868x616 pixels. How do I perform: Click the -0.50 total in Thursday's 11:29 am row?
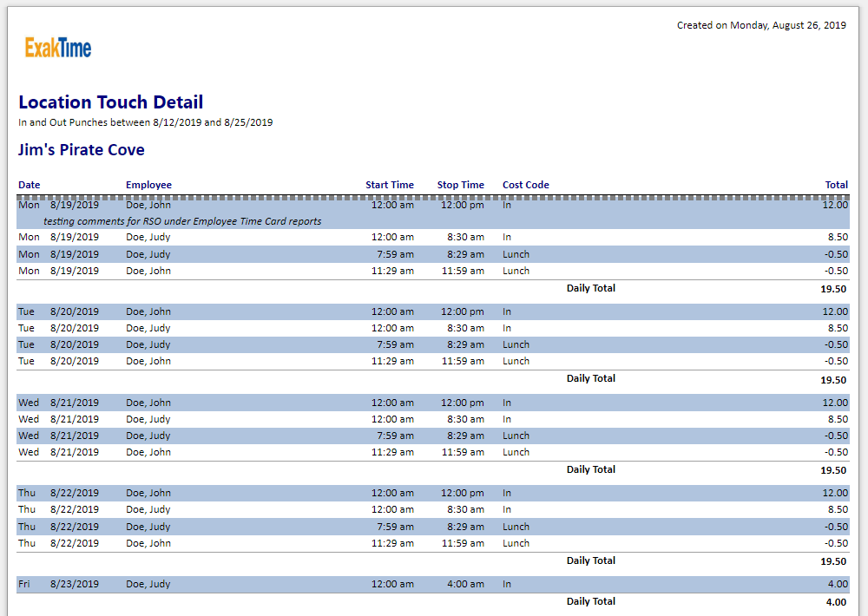point(836,543)
